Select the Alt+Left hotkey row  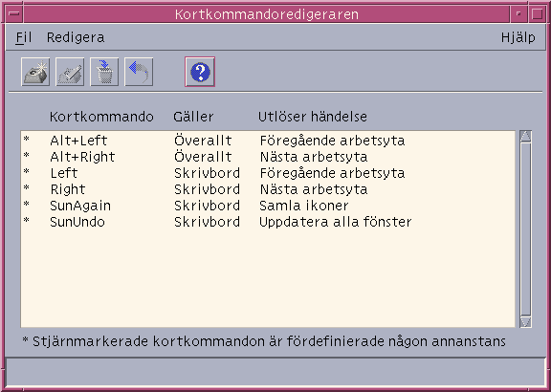pos(268,141)
